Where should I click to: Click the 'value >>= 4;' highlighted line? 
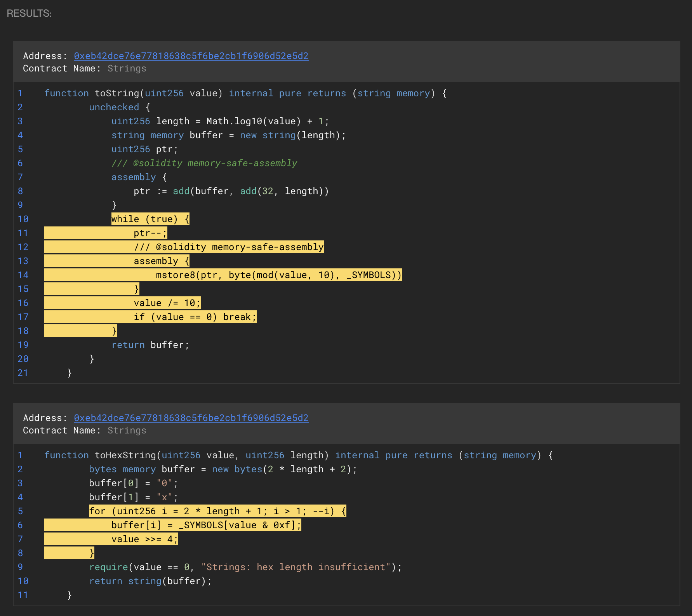(144, 539)
